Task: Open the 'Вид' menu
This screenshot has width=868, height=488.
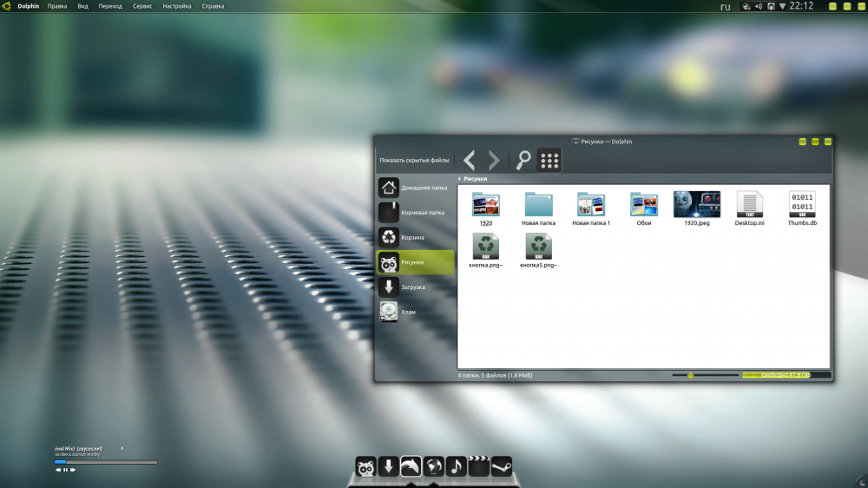Action: (82, 6)
